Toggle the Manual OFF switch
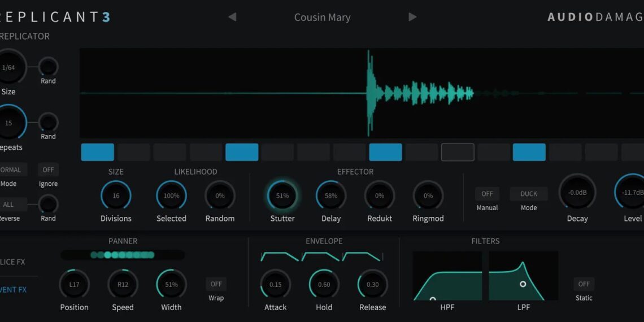 tap(487, 194)
